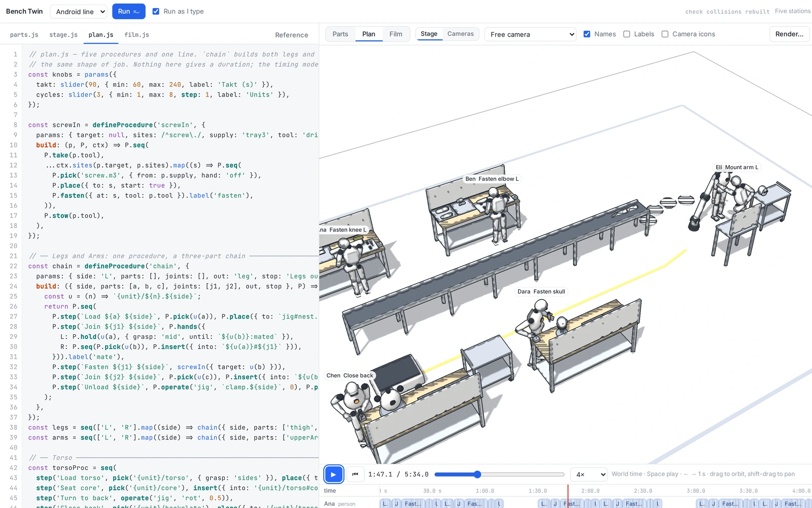The width and height of the screenshot is (812, 508).
Task: Switch to the Cameras segment tab
Action: (460, 34)
